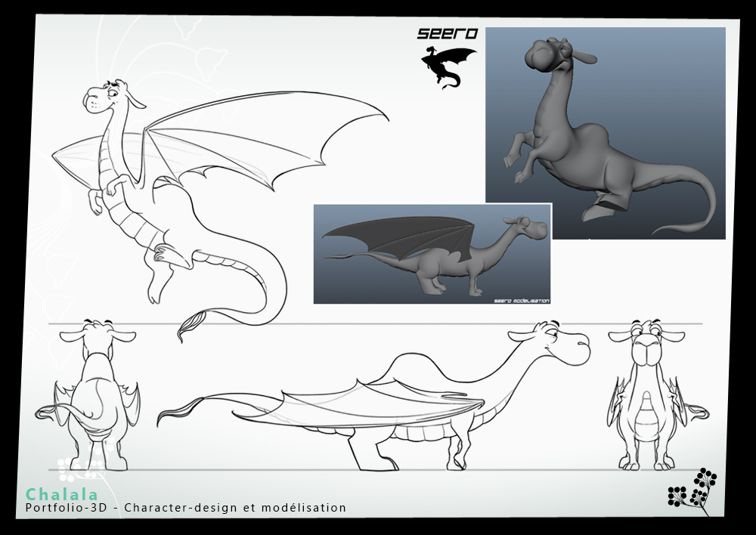Click the SEERO title logo text

(x=448, y=34)
